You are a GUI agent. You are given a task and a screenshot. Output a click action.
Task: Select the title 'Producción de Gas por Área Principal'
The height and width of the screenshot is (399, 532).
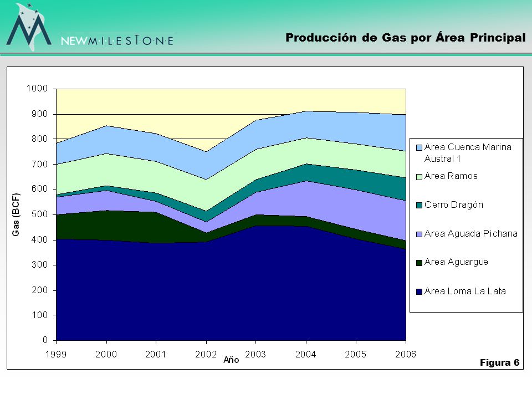[x=406, y=38]
